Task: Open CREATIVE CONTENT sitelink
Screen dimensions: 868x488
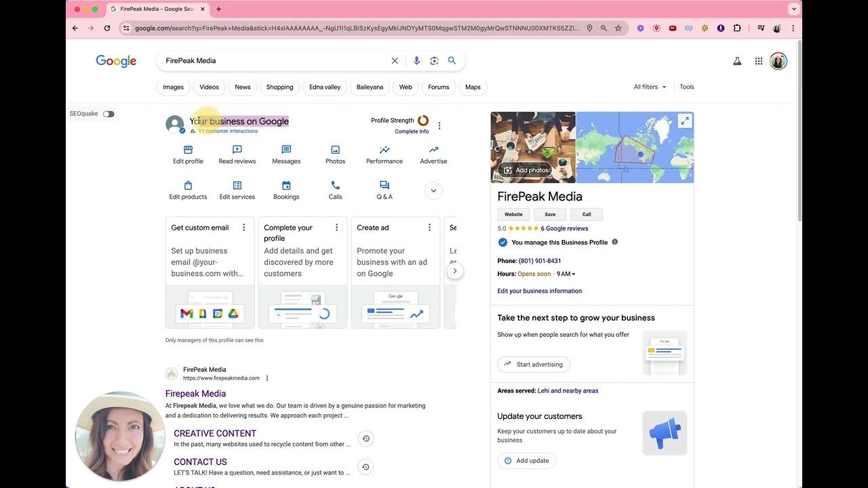Action: coord(215,433)
